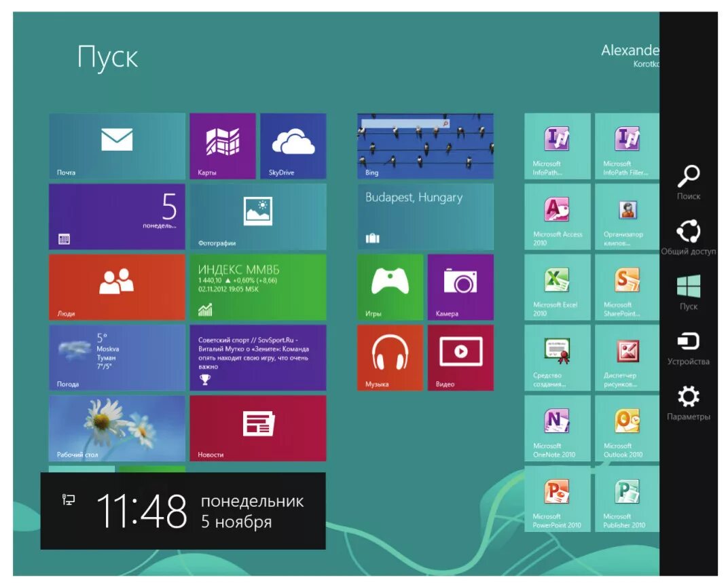This screenshot has height=583, width=728.
Task: Click the network status icon beside clock
Action: tap(69, 500)
